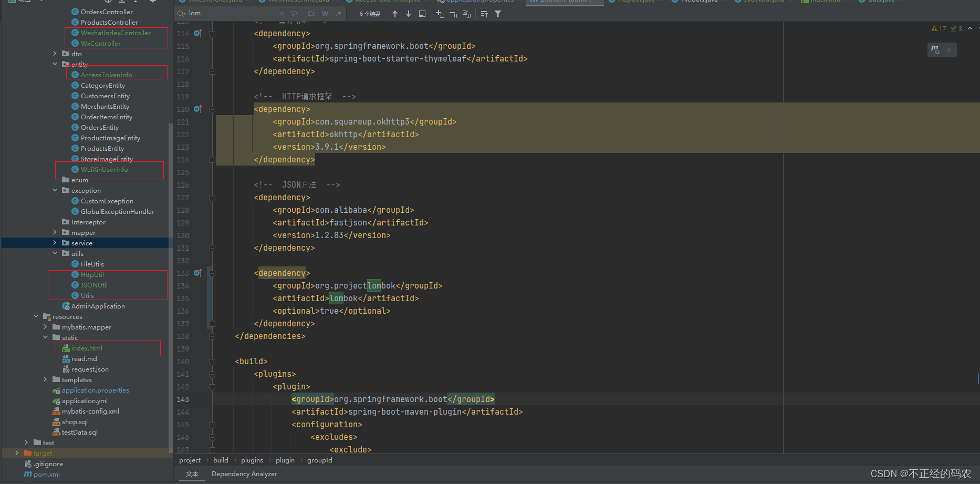
Task: Click gutter marker on line 114
Action: click(x=198, y=33)
